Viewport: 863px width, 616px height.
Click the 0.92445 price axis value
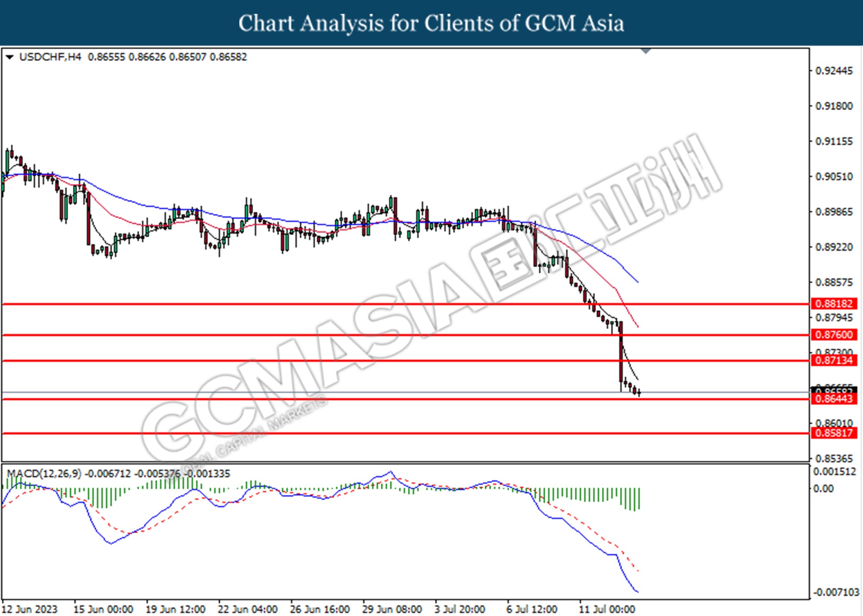tap(834, 71)
